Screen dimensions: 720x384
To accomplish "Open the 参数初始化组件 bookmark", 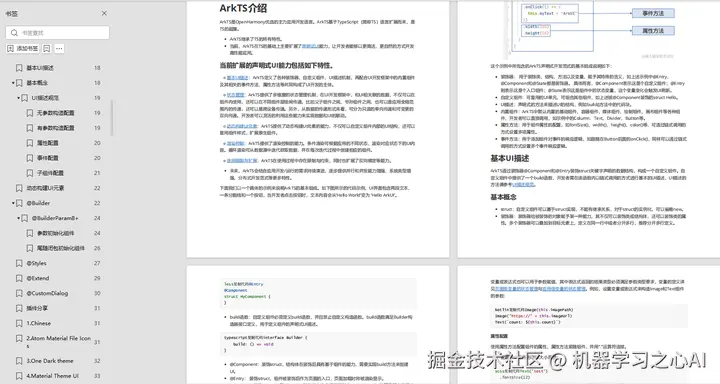I will (x=56, y=233).
